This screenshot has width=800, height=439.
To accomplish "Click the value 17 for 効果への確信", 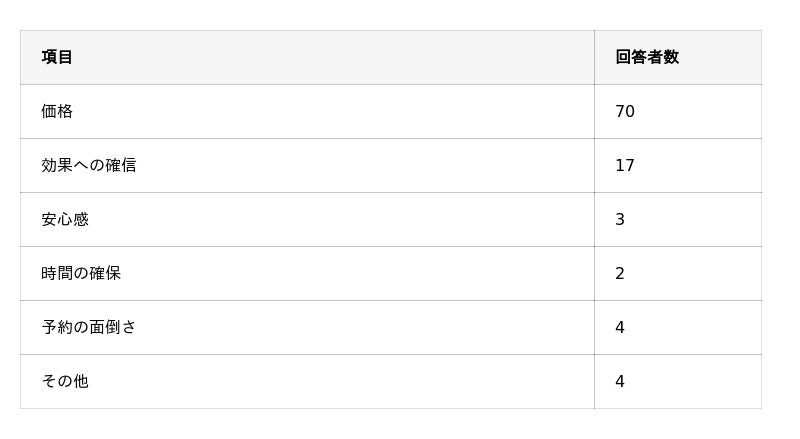I will (625, 165).
